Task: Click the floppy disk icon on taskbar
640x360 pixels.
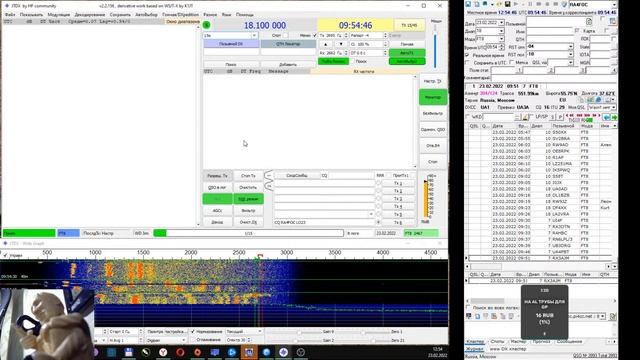Action: click(129, 352)
